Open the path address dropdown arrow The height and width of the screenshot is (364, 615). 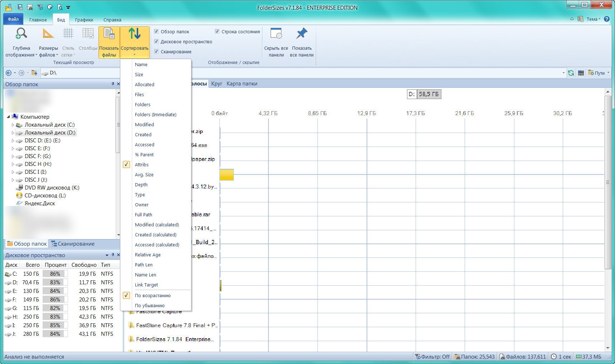[563, 73]
